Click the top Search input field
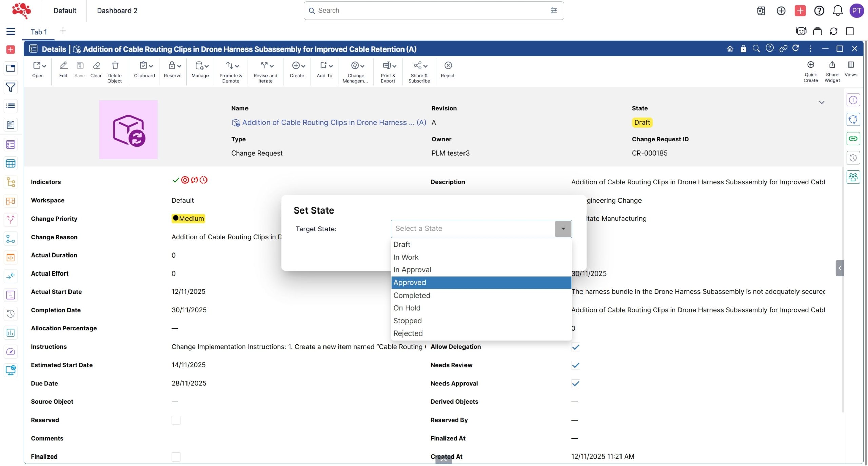Viewport: 868px width, 466px height. 431,11
